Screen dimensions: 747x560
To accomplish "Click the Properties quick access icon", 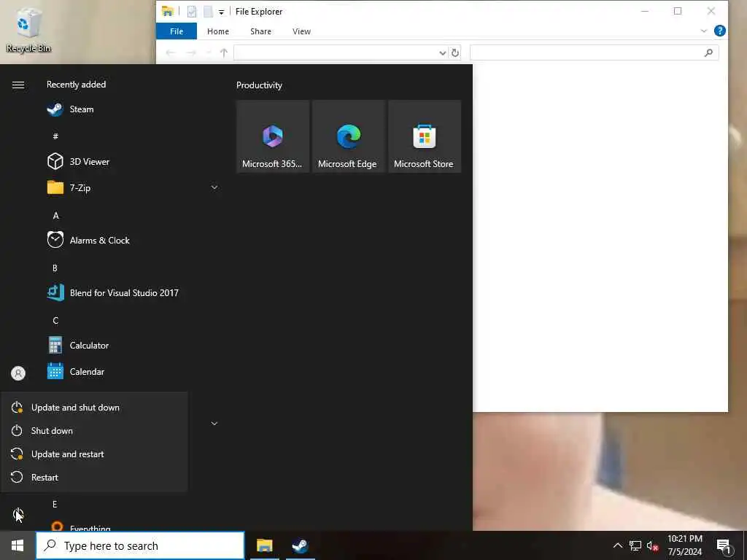I will click(192, 12).
